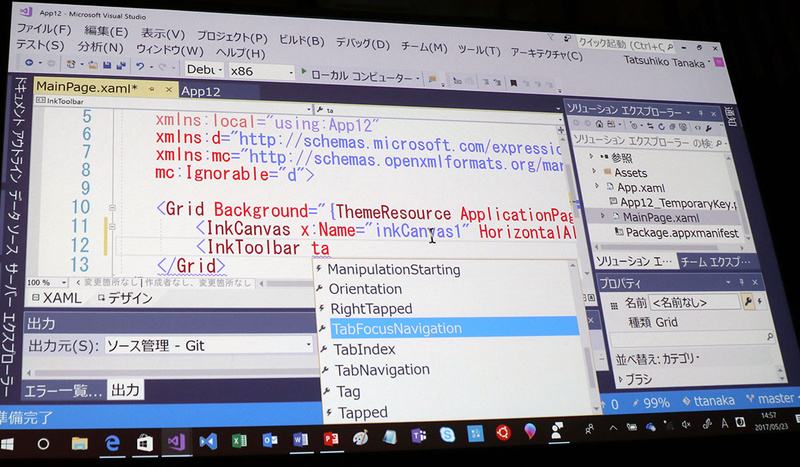The image size is (800, 467).
Task: Open the 編集(E) menu
Action: tap(106, 32)
